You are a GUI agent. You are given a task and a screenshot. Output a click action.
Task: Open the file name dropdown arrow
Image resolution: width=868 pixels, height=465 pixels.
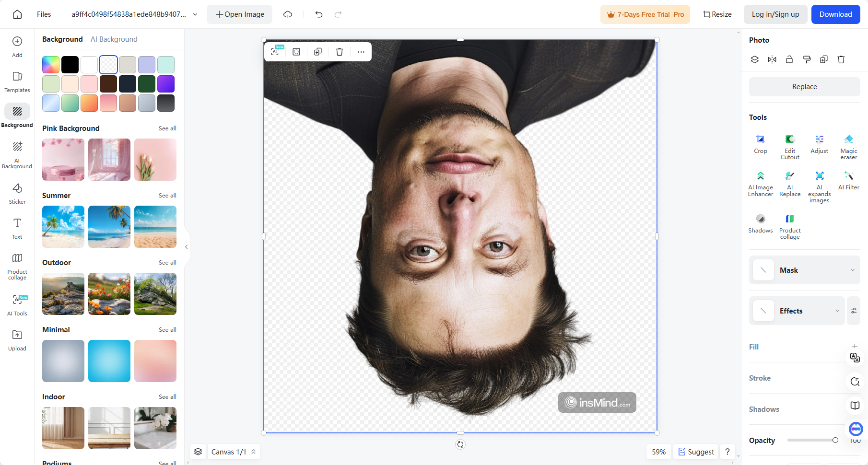pos(195,14)
